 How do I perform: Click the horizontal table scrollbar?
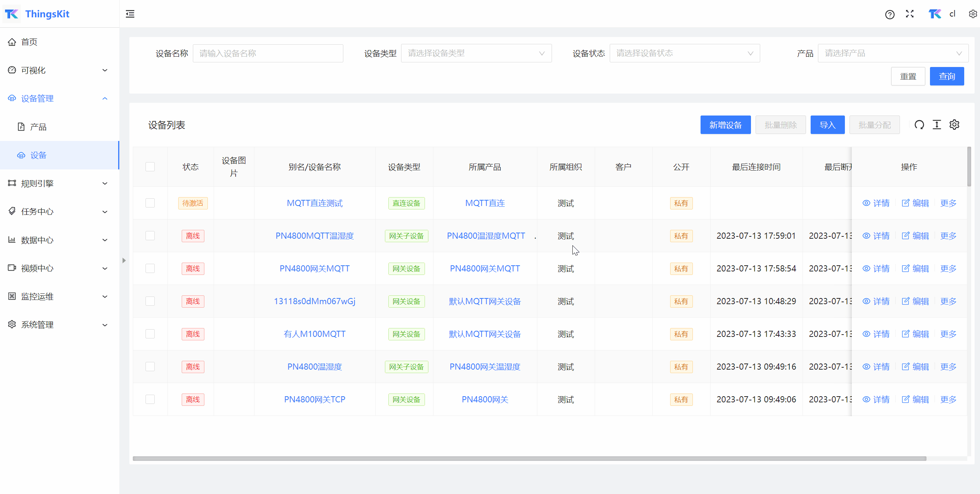click(x=529, y=459)
